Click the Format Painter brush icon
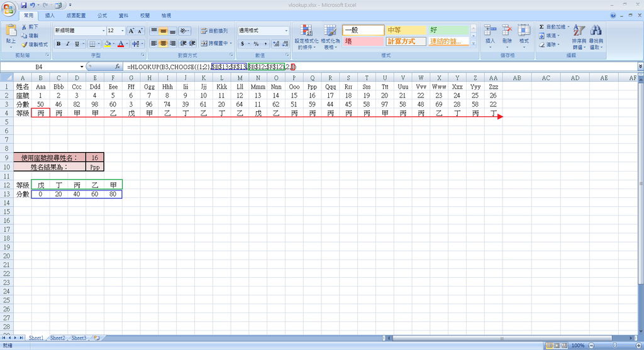Screen dimensions: 644x350 click(25, 45)
